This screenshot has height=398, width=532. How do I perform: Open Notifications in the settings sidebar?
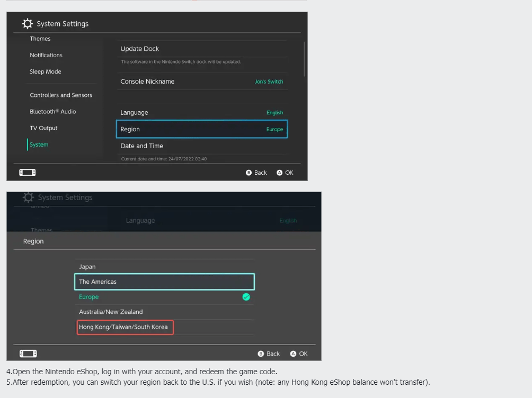(46, 55)
